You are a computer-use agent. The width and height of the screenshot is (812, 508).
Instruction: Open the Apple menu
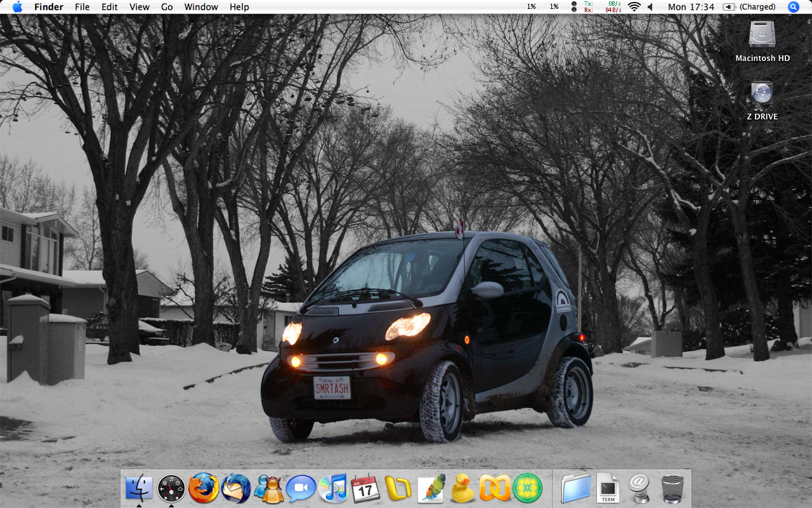[x=17, y=7]
